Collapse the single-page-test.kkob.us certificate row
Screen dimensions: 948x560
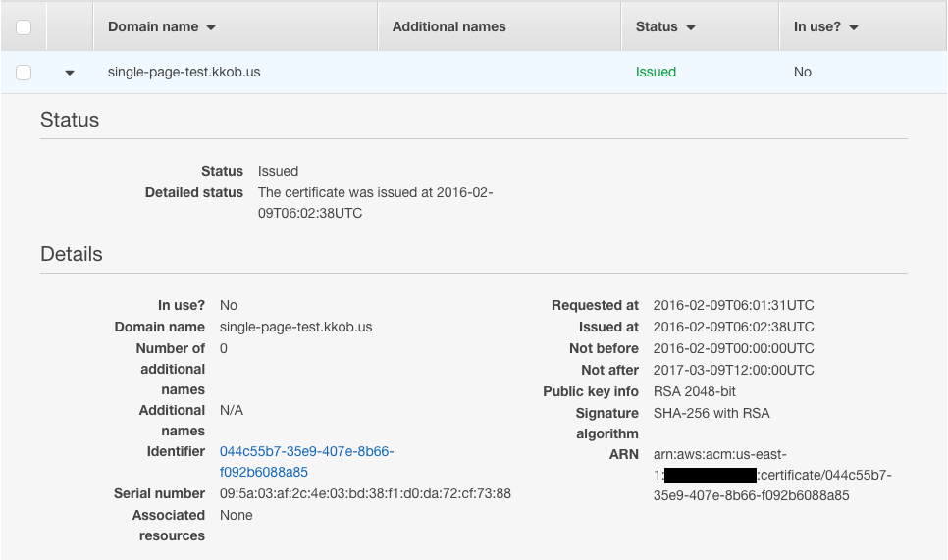70,73
